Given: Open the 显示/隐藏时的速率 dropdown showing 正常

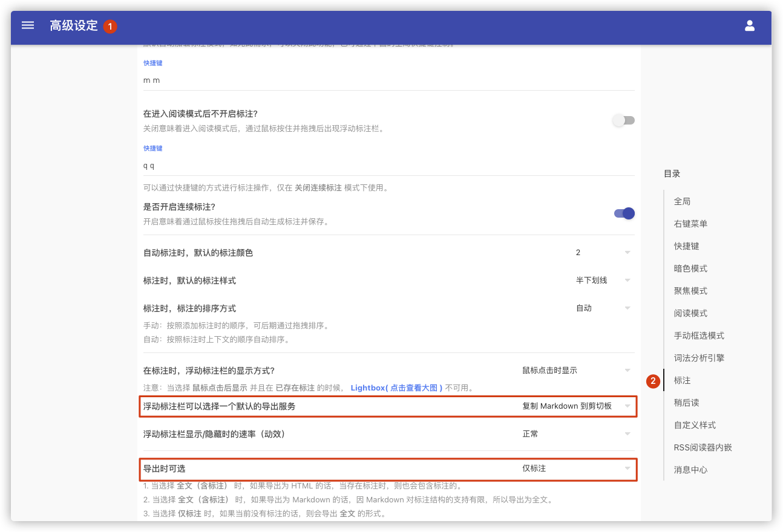Looking at the screenshot, I should (x=577, y=433).
